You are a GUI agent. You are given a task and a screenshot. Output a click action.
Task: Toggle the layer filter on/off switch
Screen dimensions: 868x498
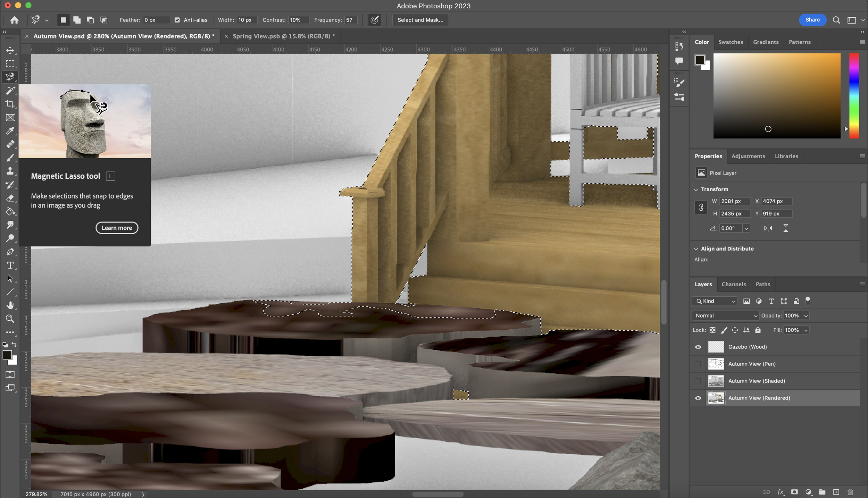808,301
